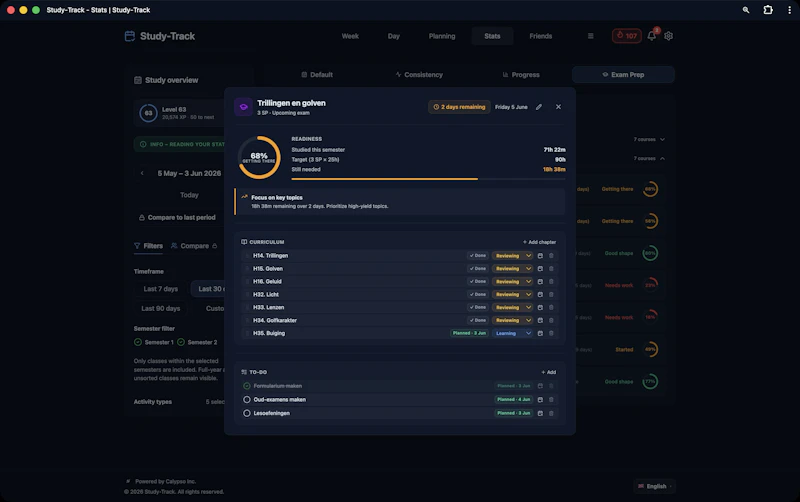Open the hamburger menu icon in header

coord(590,36)
